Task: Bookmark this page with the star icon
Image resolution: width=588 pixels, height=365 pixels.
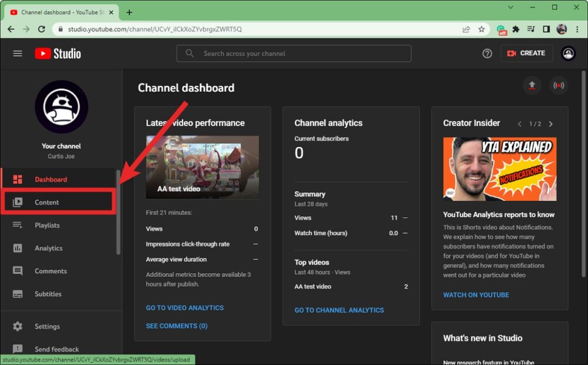Action: [x=482, y=29]
